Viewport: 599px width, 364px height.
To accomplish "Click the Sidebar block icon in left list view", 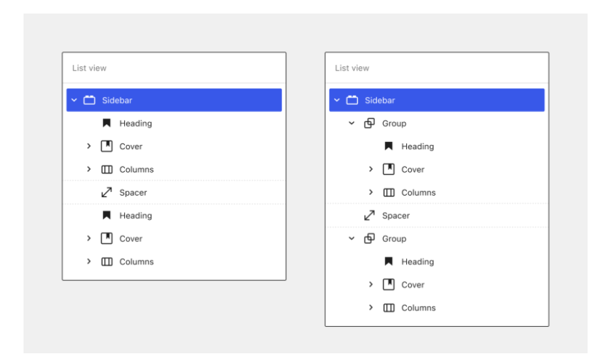I will point(90,100).
